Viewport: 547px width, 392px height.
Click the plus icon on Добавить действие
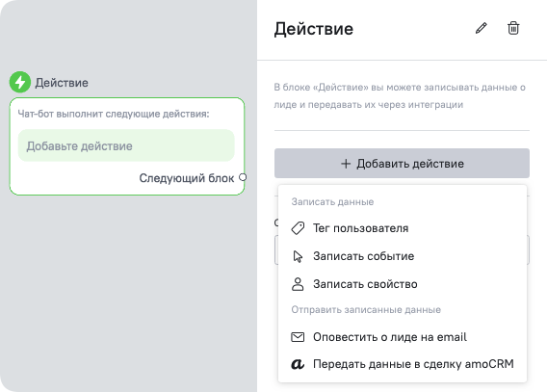click(346, 164)
